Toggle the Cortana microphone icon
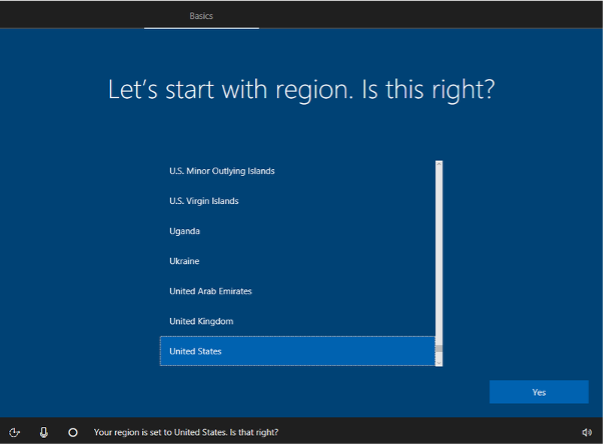 (44, 432)
